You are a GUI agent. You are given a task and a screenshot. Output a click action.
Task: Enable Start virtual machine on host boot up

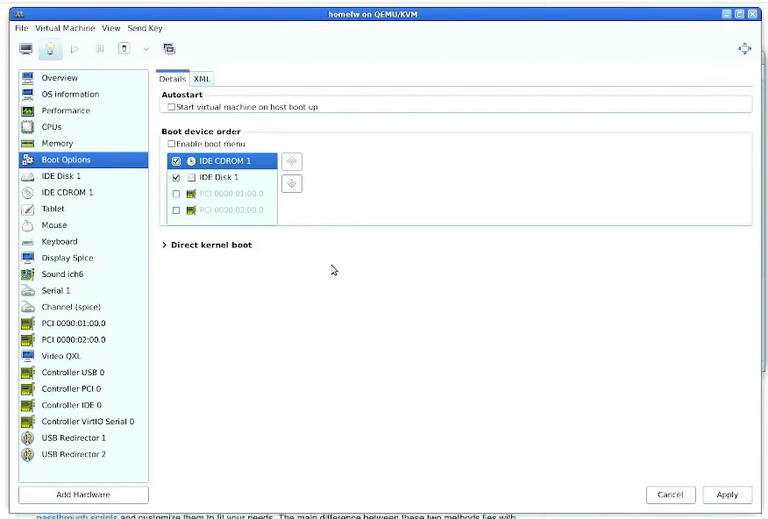pyautogui.click(x=171, y=107)
